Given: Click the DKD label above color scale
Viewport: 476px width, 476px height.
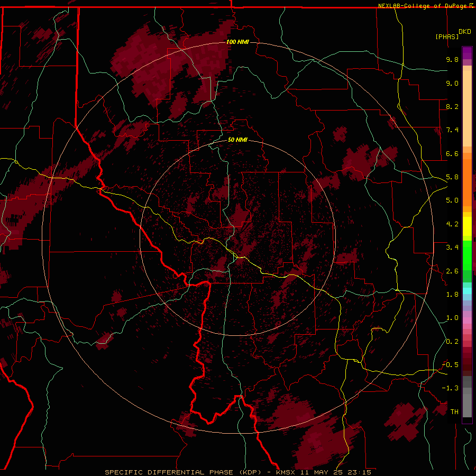Looking at the screenshot, I should 465,32.
